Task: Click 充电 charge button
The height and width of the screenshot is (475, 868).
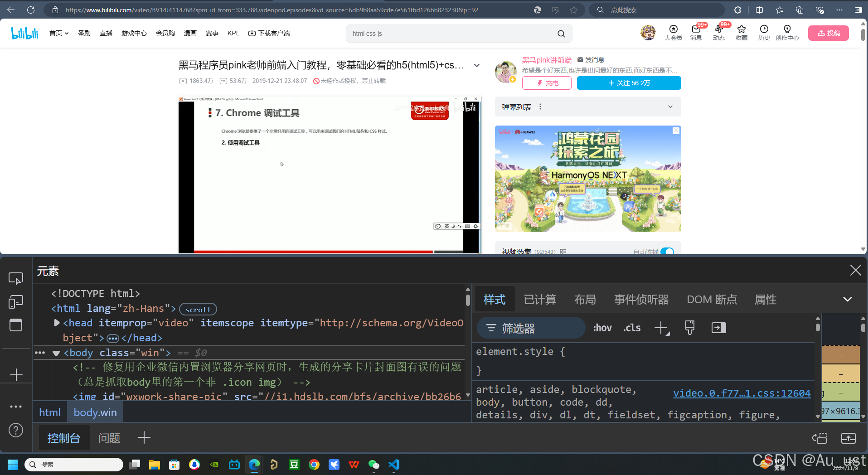Action: [x=547, y=83]
